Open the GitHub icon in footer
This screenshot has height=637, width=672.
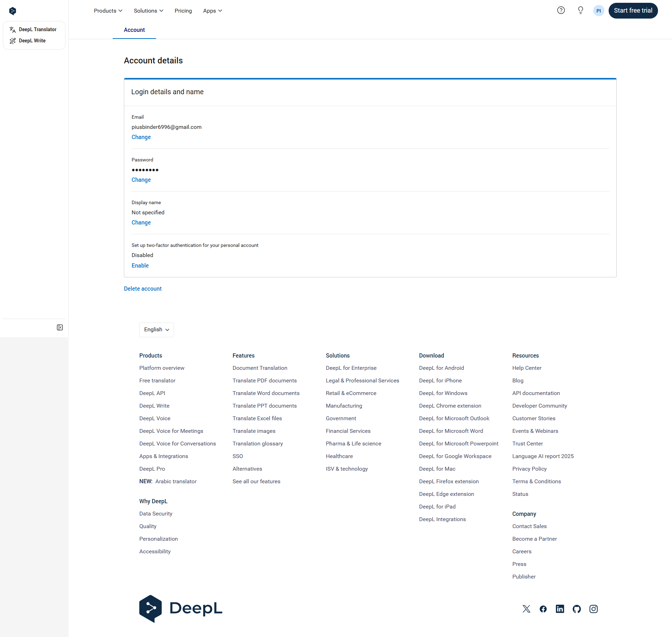click(x=577, y=609)
